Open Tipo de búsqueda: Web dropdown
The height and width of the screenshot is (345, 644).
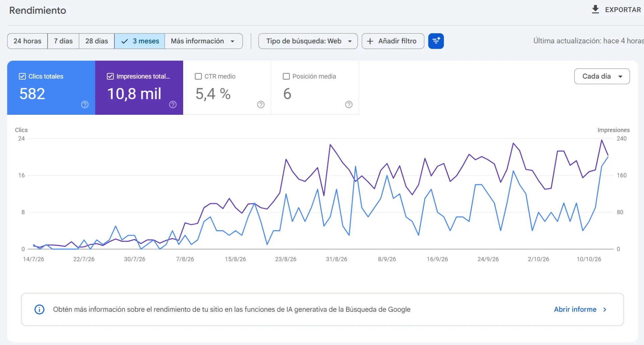(x=308, y=41)
